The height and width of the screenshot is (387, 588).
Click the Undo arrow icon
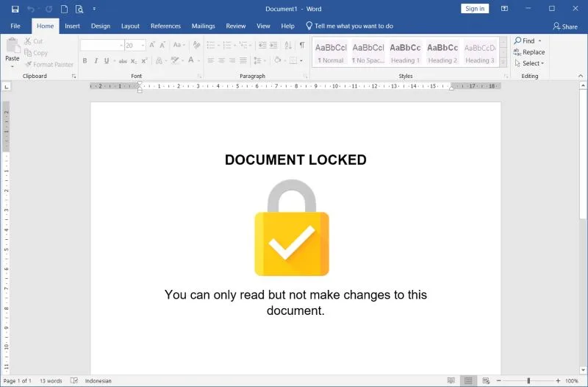[31, 9]
